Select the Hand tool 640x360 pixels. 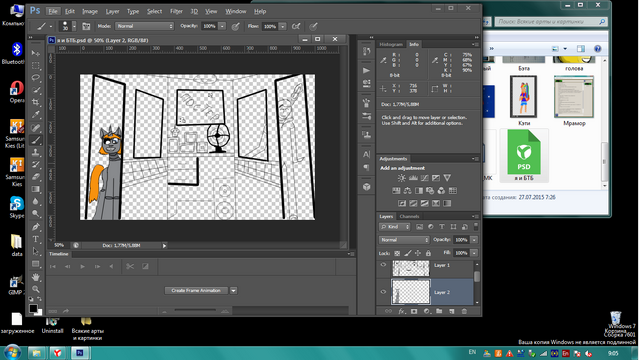(x=36, y=277)
